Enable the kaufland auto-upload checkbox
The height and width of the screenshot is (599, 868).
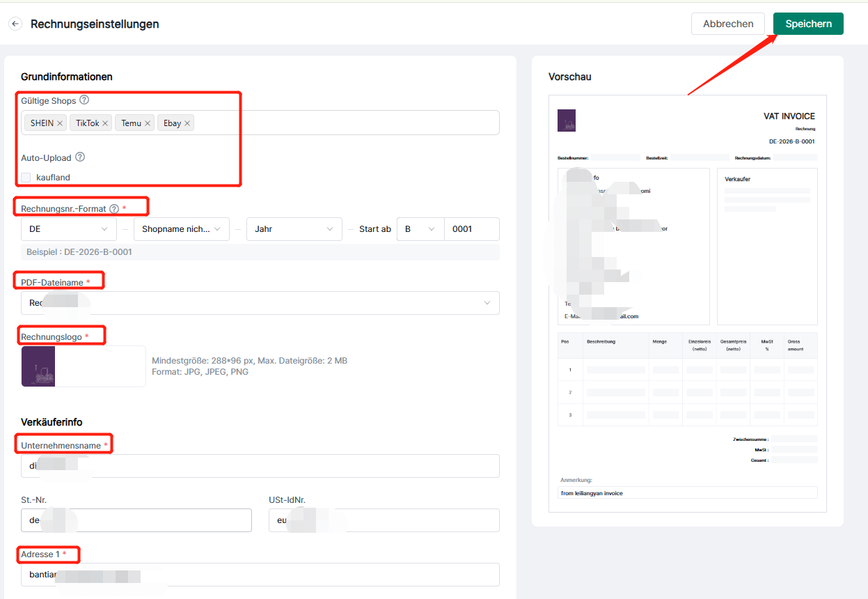click(26, 178)
